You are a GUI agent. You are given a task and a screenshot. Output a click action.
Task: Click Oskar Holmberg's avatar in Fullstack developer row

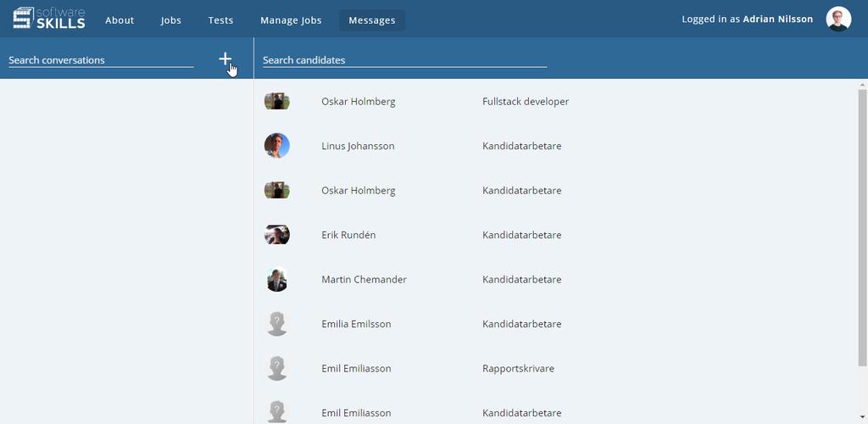point(277,101)
